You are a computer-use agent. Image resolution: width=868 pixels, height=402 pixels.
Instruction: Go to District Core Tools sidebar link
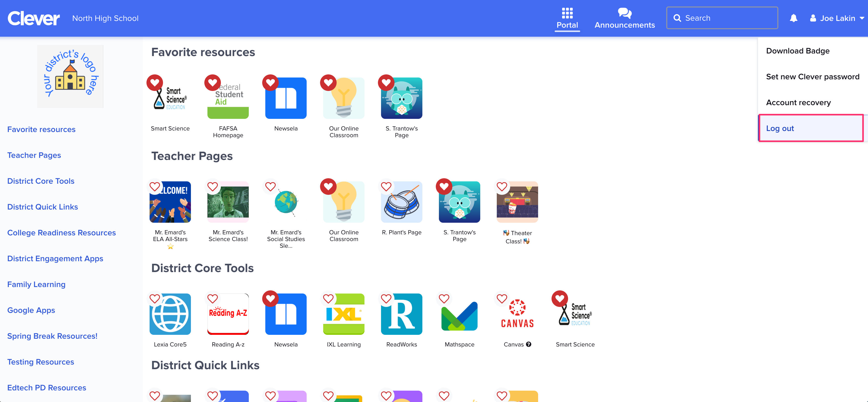41,181
